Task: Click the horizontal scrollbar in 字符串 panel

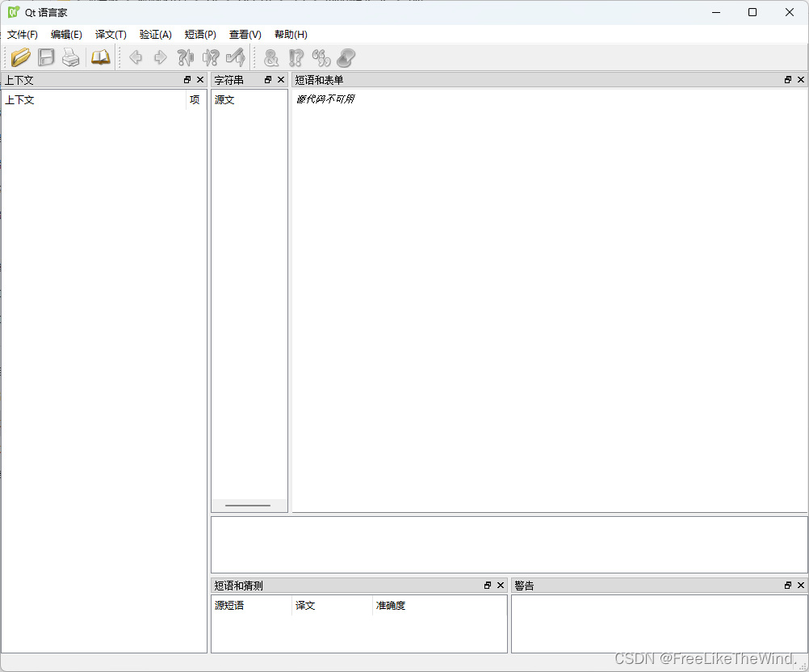Action: click(x=249, y=506)
